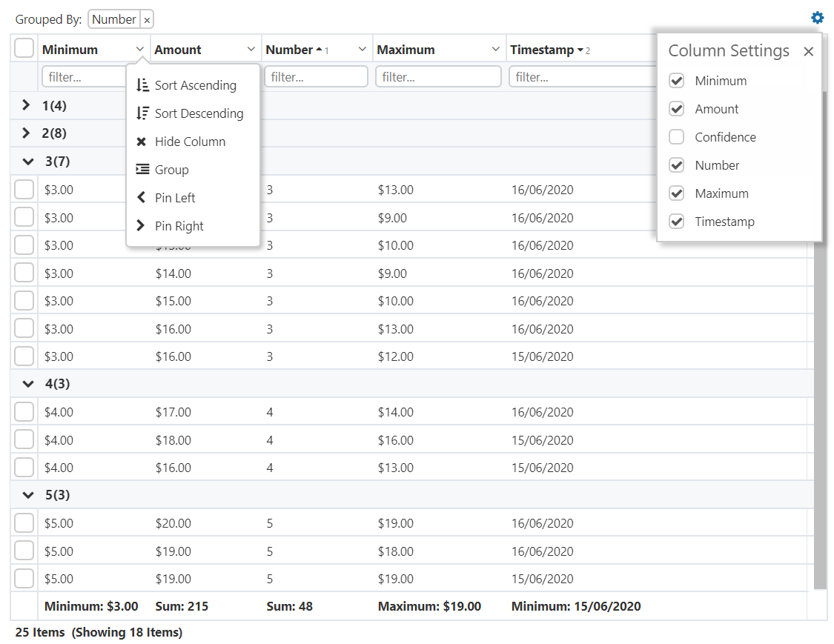The width and height of the screenshot is (834, 644).
Task: Click the Sort Ascending icon in menu
Action: (142, 85)
